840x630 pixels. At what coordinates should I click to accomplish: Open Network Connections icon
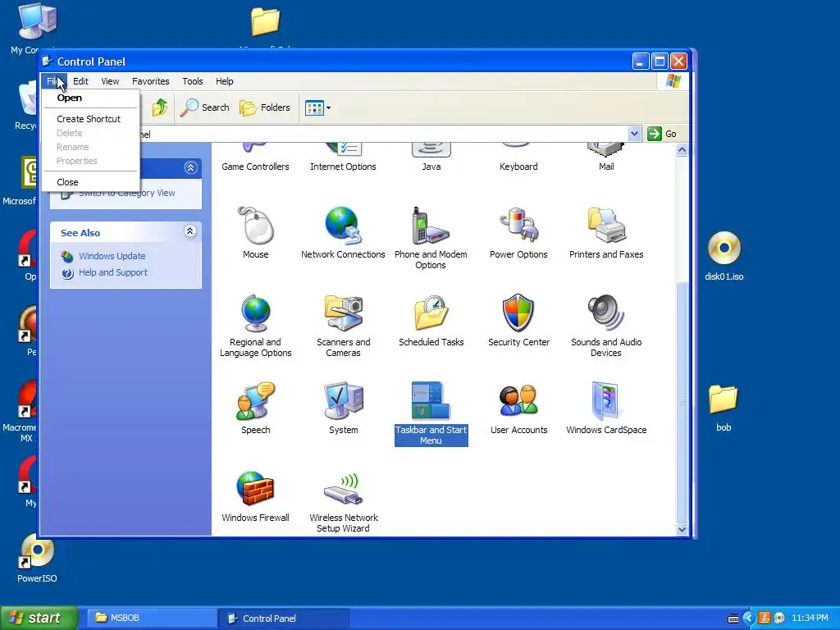click(x=343, y=226)
